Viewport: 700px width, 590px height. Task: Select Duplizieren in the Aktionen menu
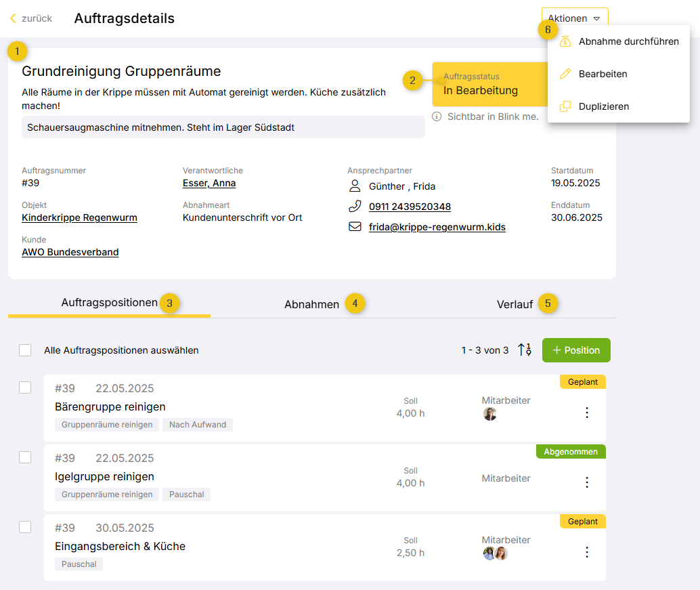coord(603,106)
